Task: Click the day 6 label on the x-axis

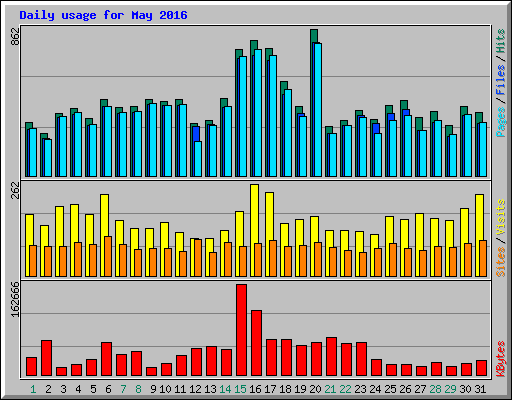Action: pos(108,389)
